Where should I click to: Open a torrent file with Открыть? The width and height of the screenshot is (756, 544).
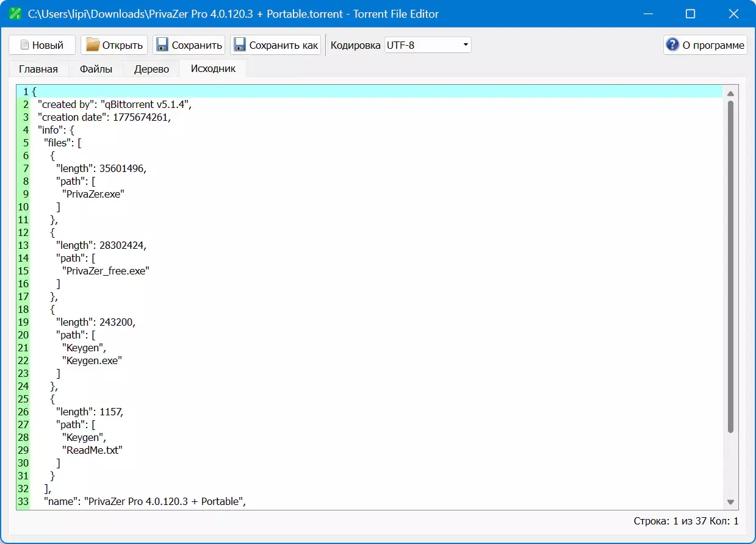pos(114,45)
